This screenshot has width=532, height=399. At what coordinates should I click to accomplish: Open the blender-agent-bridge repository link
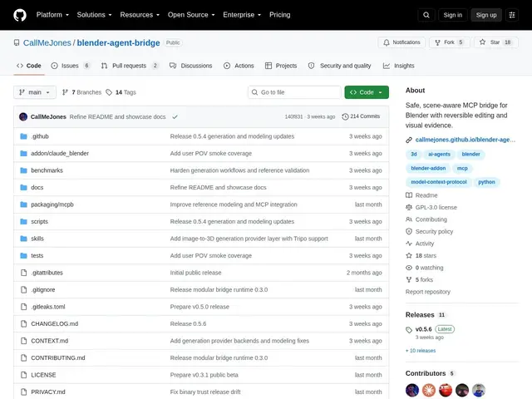click(x=118, y=42)
